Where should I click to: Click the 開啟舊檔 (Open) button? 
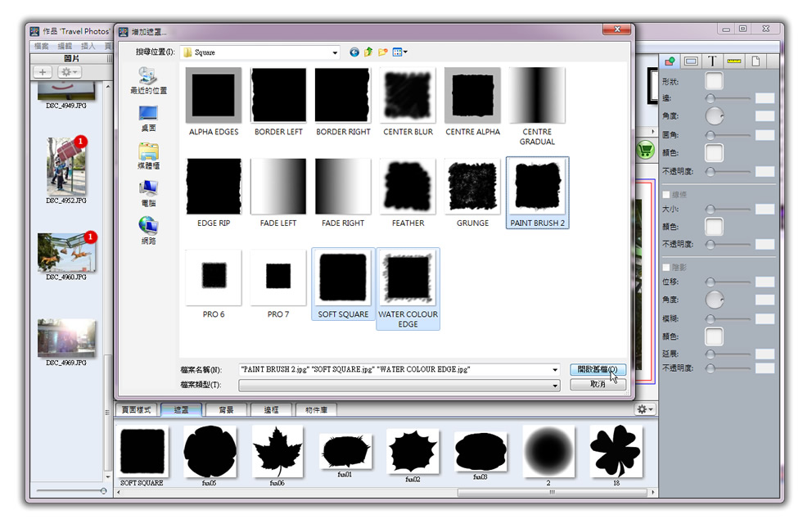tap(597, 370)
